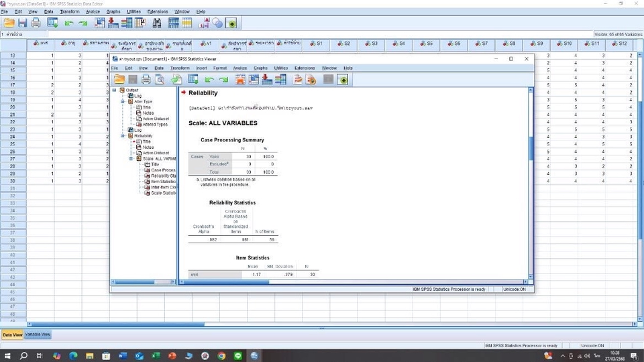Click the Save disk icon in Data Editor toolbar

coord(22,23)
